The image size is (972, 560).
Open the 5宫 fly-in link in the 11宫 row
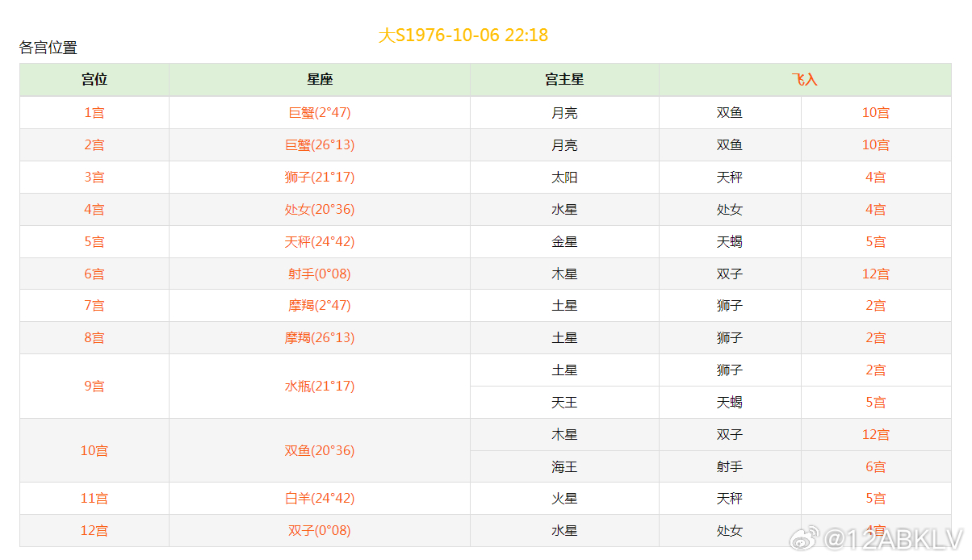pyautogui.click(x=876, y=499)
